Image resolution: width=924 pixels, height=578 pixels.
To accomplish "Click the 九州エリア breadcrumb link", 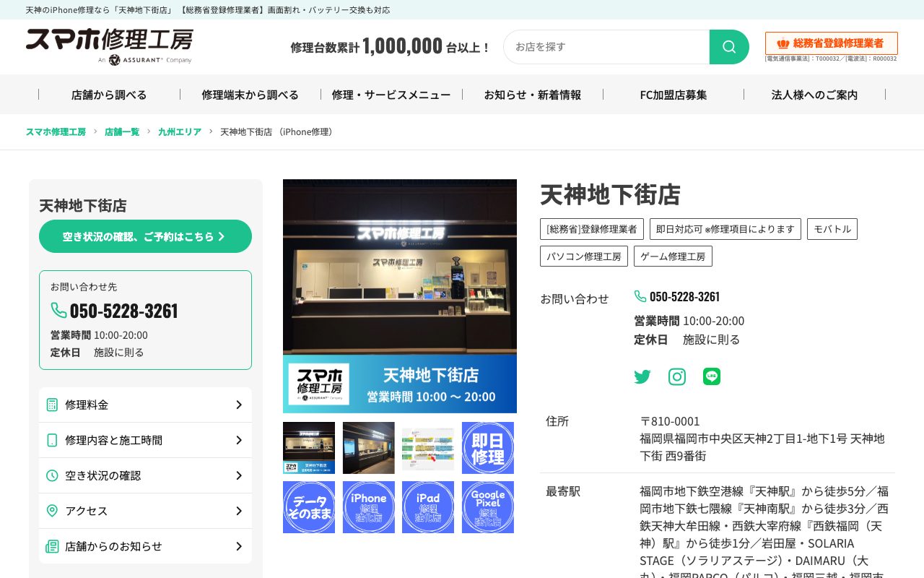I will point(180,131).
